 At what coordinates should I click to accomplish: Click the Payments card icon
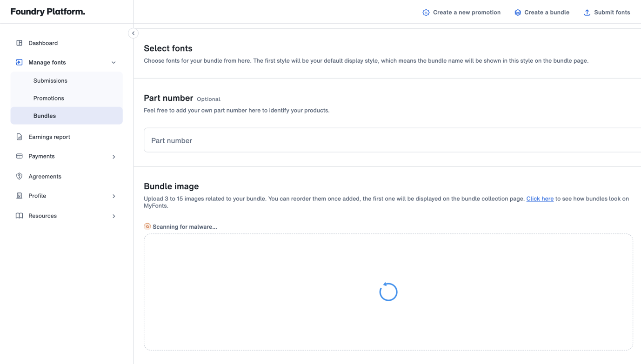point(19,156)
